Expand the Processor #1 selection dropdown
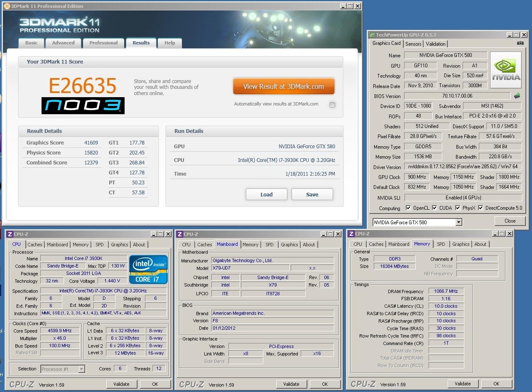The width and height of the screenshot is (532, 392). [82, 369]
